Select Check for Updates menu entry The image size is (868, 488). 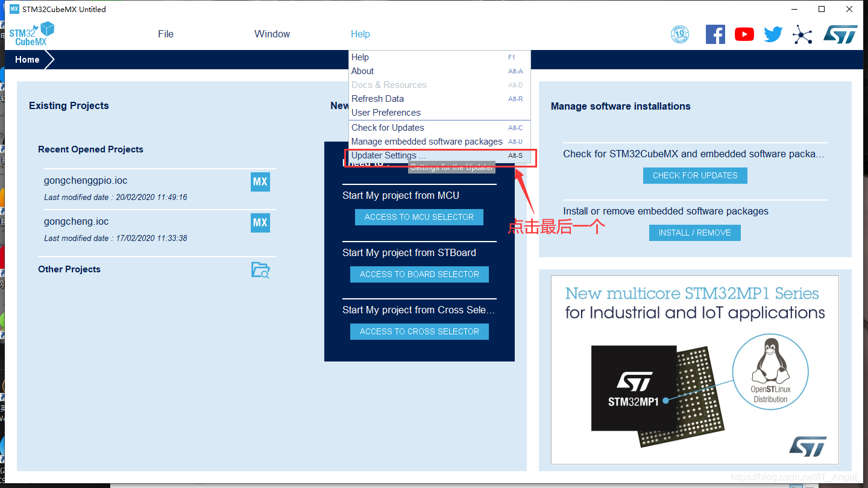439,128
